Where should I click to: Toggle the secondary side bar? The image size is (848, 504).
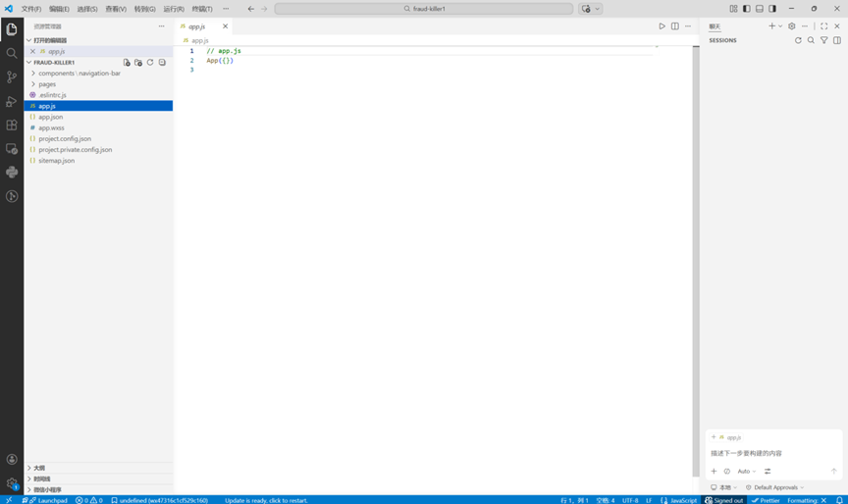[772, 9]
